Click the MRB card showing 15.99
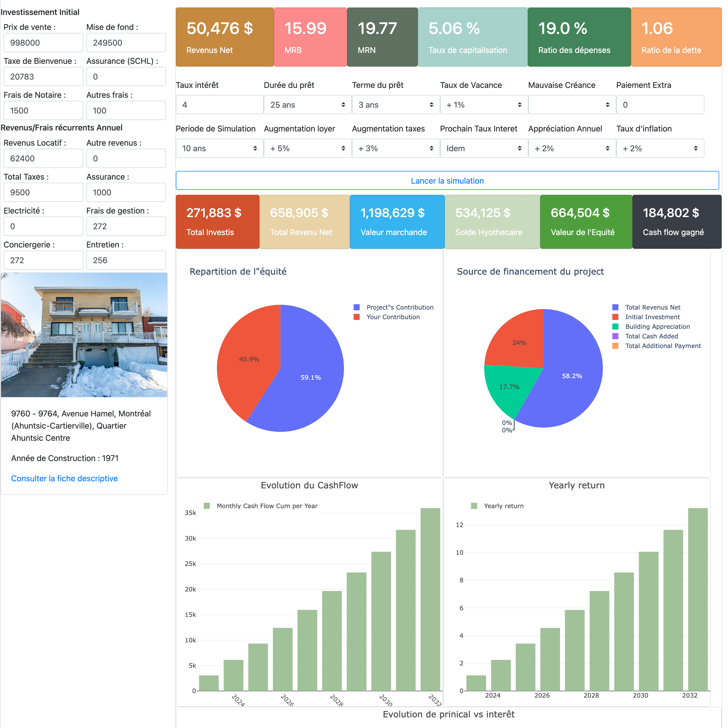The height and width of the screenshot is (728, 728). pos(310,37)
